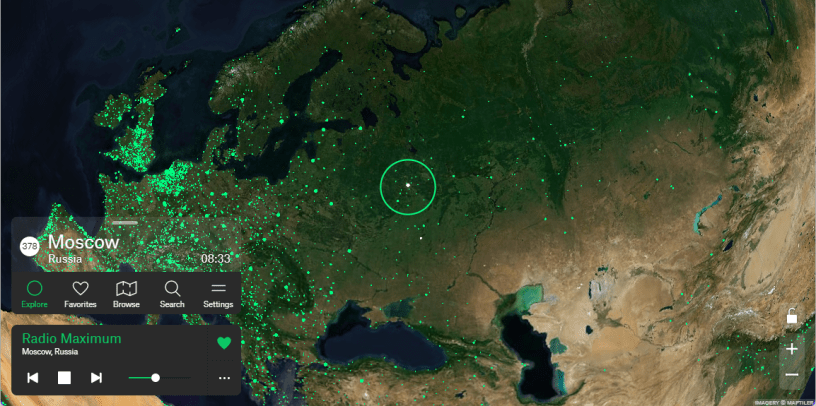Open Search with the magnifier icon
This screenshot has height=406, width=816.
172,294
